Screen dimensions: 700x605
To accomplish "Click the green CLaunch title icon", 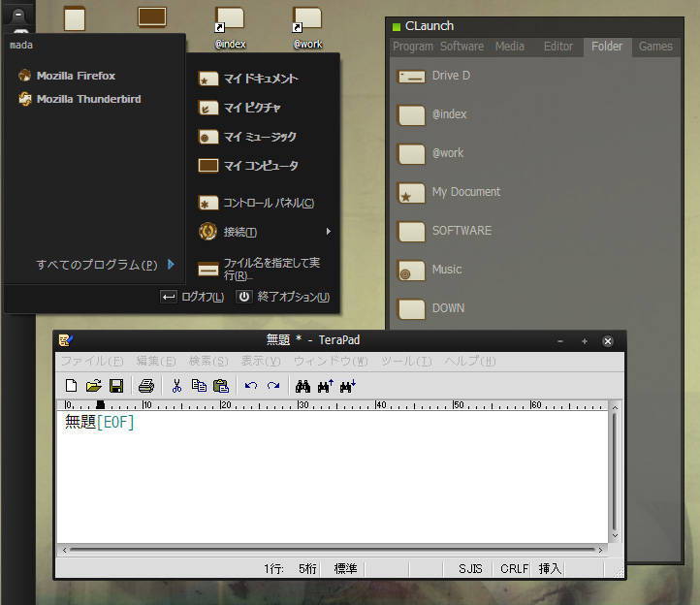I will 397,27.
